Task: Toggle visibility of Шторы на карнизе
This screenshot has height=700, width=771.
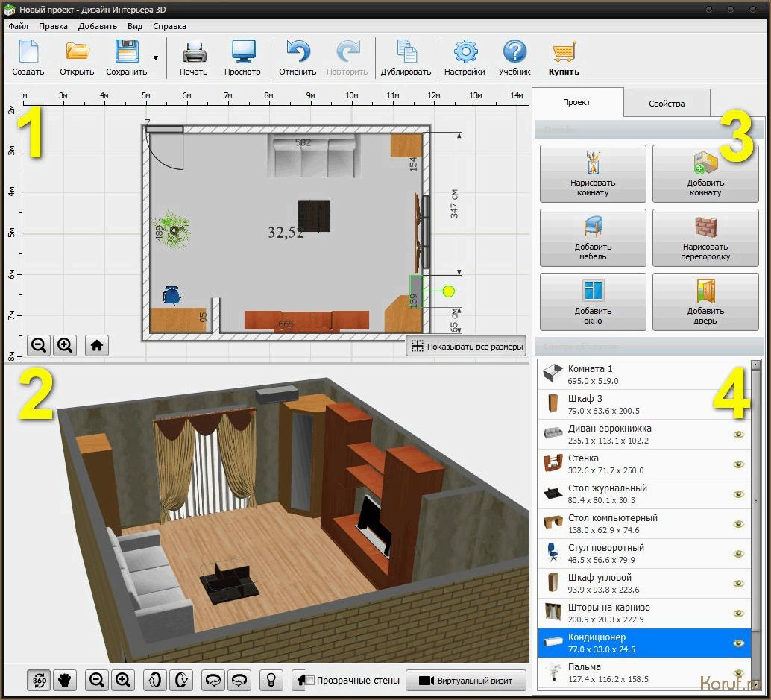Action: pyautogui.click(x=738, y=614)
